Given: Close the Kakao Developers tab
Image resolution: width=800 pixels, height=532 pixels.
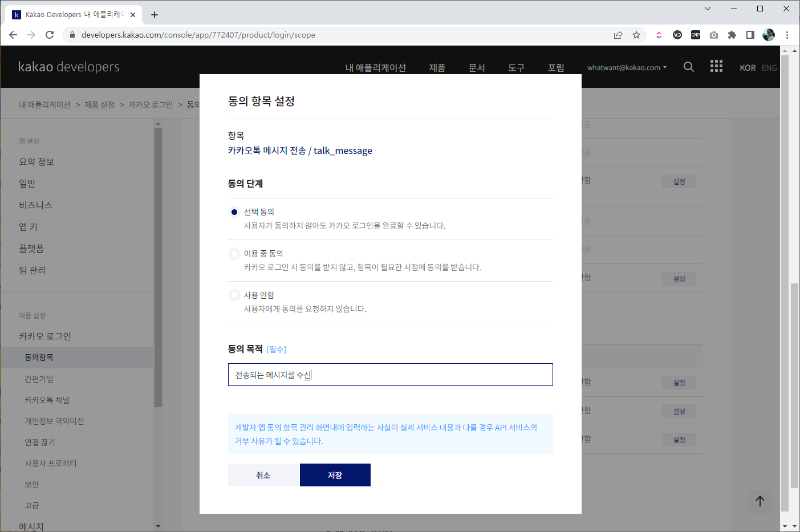Looking at the screenshot, I should 133,15.
